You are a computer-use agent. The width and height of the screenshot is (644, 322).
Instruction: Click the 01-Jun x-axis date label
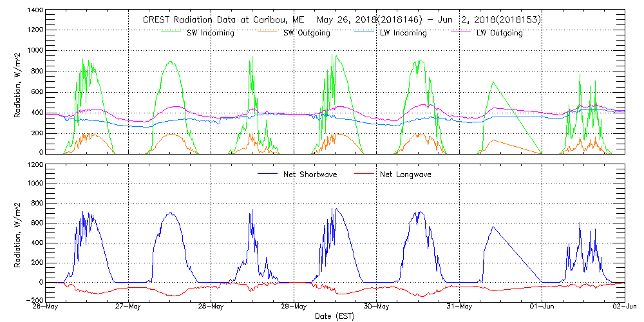542,307
